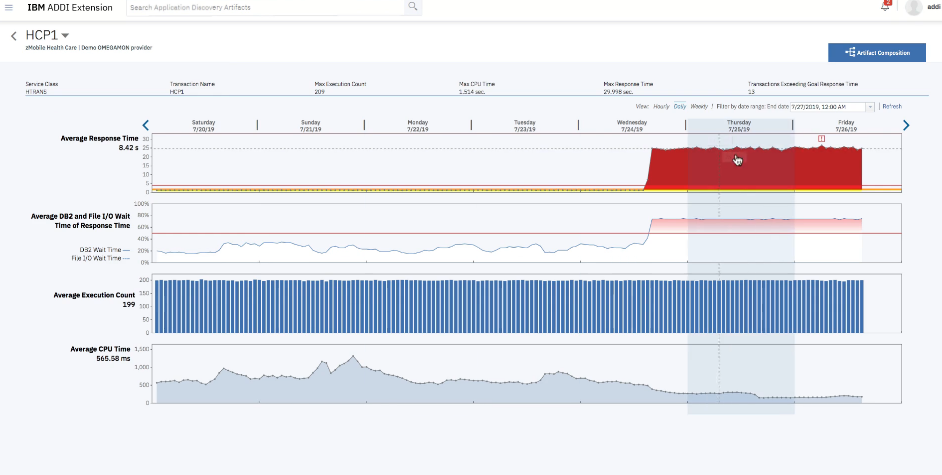Click the Refresh link

(x=891, y=106)
